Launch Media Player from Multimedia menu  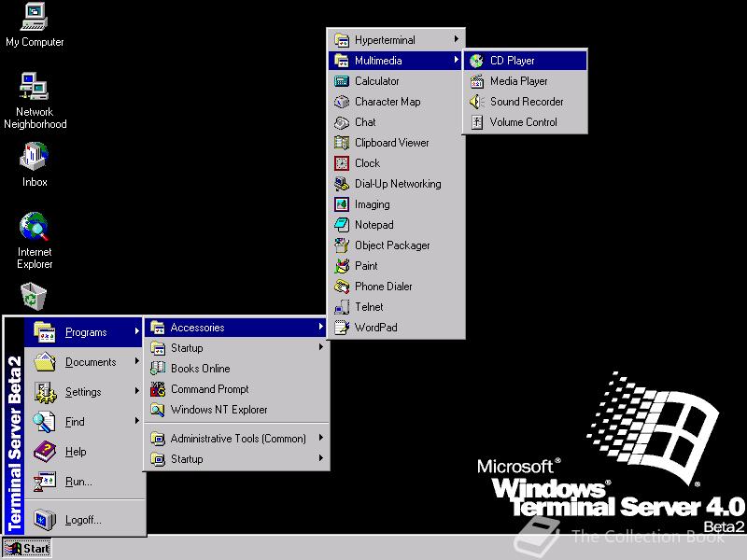[525, 81]
